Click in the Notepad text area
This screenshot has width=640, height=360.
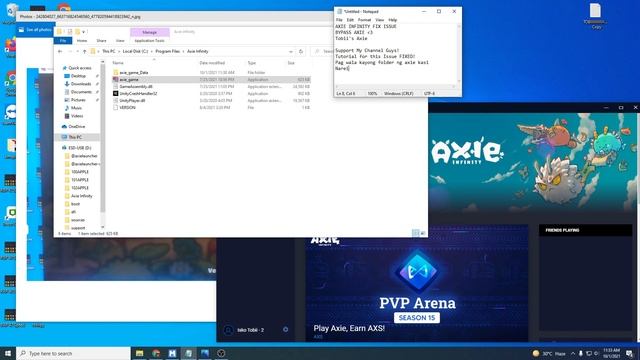(395, 54)
